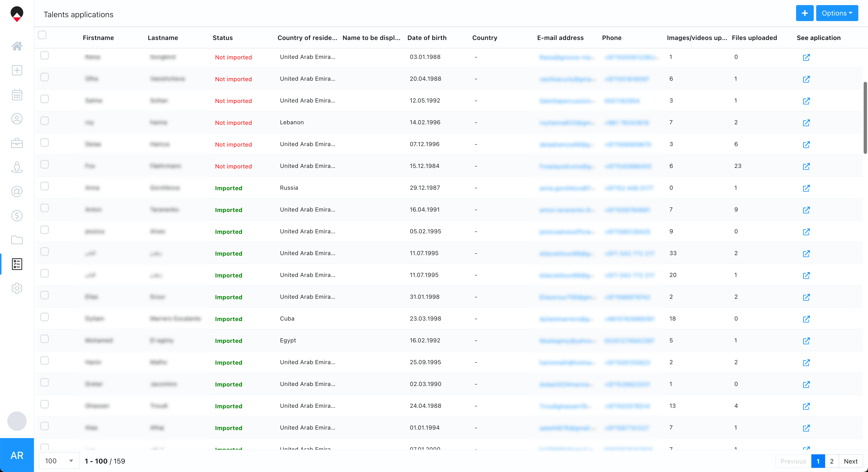Open application for row born 20.04.1988

[x=806, y=79]
